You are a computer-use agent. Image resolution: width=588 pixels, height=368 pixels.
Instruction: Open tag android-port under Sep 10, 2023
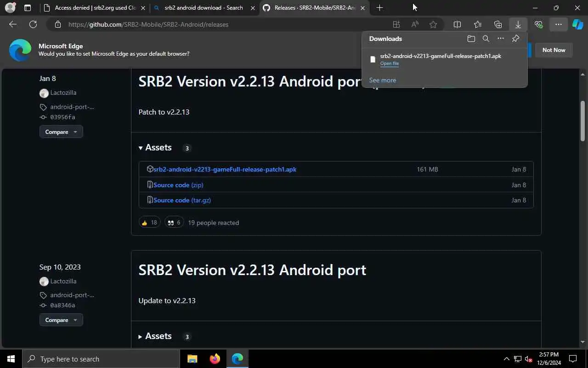[72, 295]
